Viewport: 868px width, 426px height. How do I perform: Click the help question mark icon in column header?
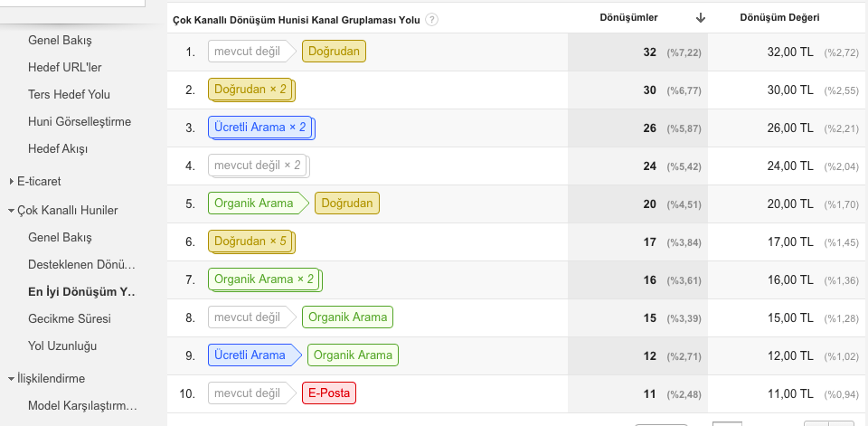pos(432,19)
